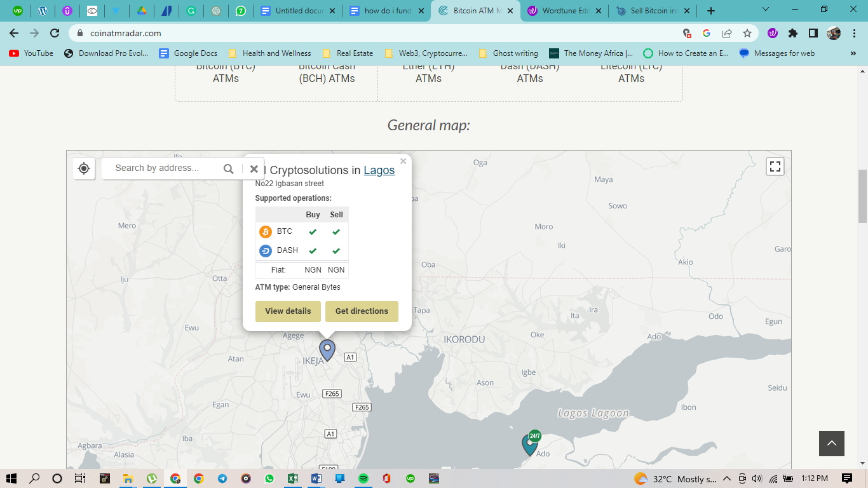Show hidden system tray icons
Viewport: 868px width, 488px height.
click(727, 478)
